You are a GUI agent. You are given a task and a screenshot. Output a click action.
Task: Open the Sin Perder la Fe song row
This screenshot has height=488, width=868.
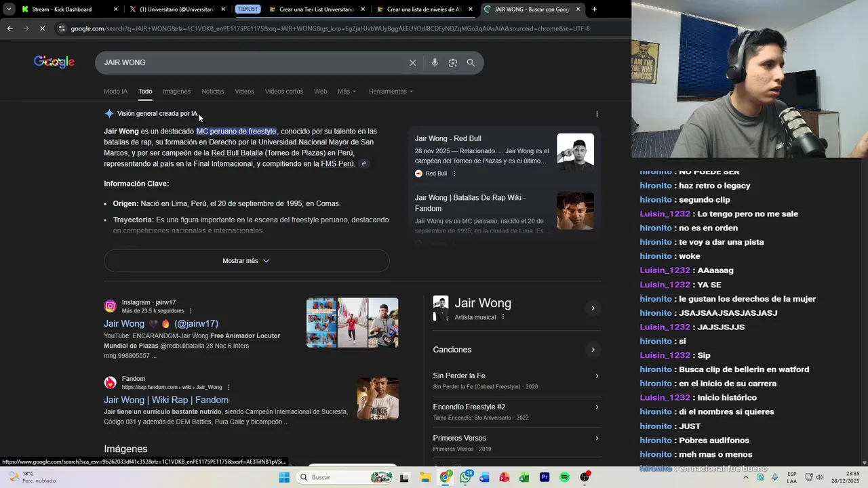pyautogui.click(x=516, y=381)
